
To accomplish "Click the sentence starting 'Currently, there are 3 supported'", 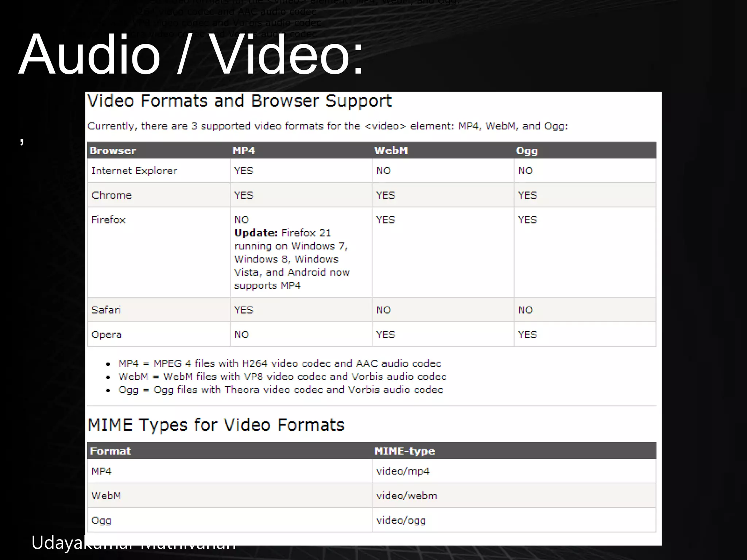I will (x=328, y=126).
